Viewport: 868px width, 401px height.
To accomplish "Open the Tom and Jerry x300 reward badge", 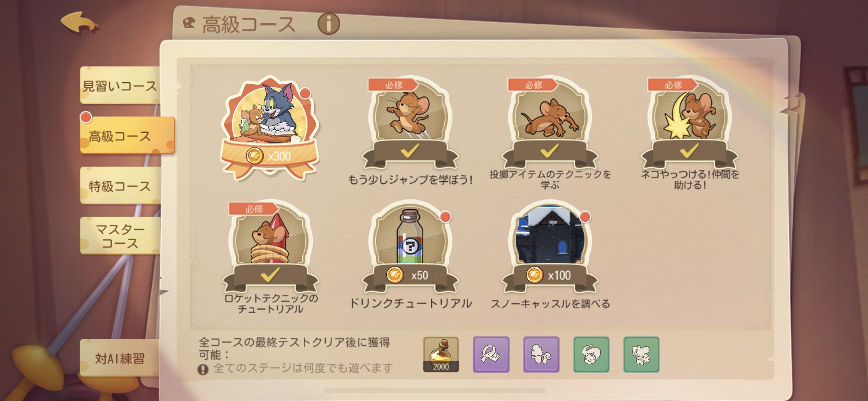I will (x=270, y=127).
